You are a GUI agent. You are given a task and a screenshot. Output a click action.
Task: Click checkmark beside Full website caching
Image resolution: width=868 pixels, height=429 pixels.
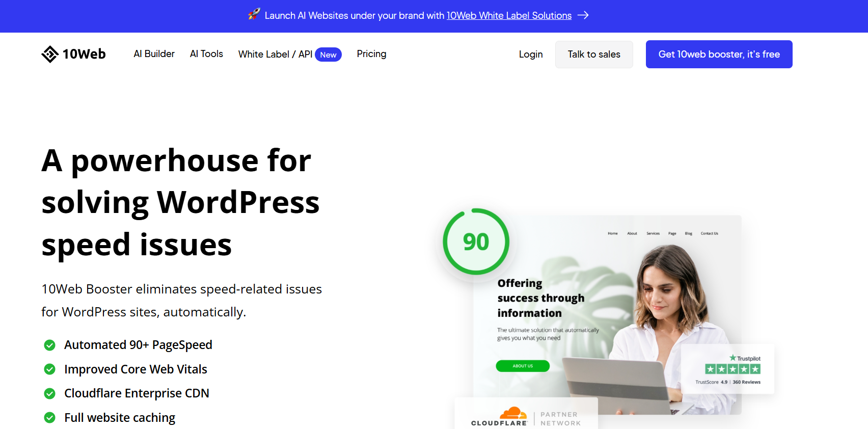pyautogui.click(x=50, y=418)
